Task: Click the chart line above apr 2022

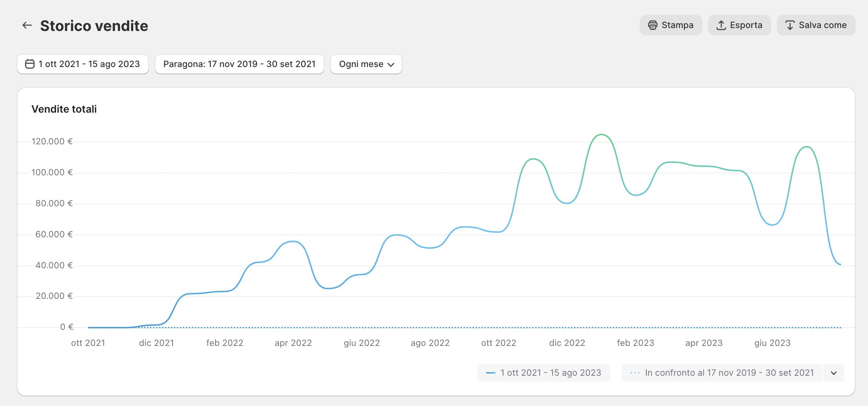Action: click(293, 241)
